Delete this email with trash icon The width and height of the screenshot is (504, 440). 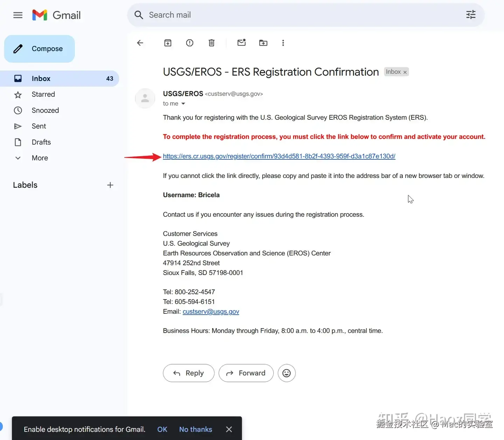click(211, 43)
